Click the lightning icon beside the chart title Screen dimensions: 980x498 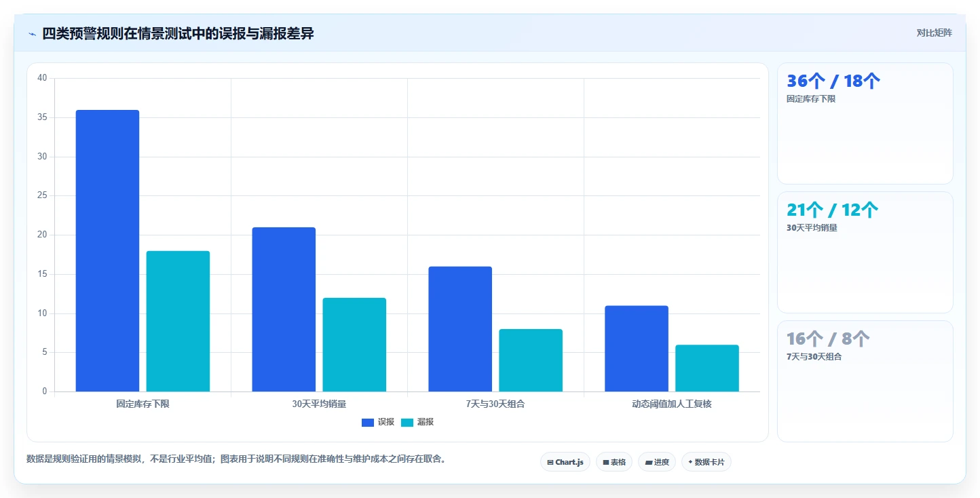[x=32, y=34]
